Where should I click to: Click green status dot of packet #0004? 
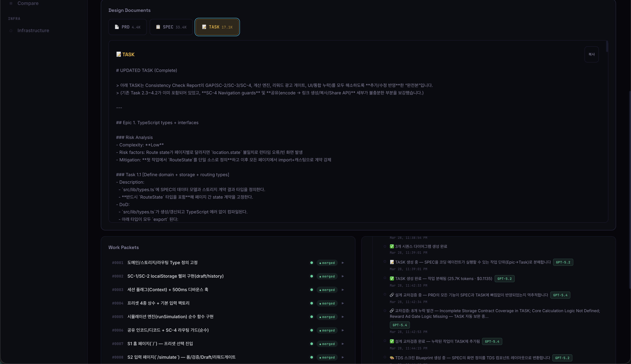311,303
